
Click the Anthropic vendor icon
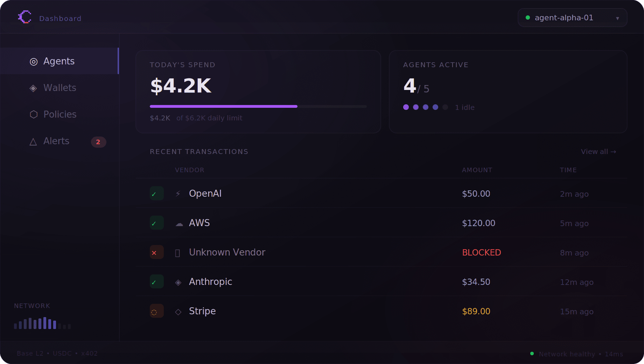pyautogui.click(x=178, y=282)
